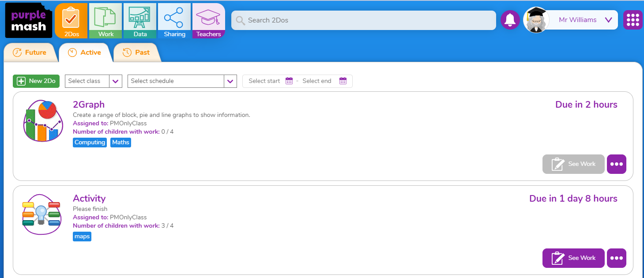Open the 2Dos section icon
This screenshot has height=278, width=644.
71,21
